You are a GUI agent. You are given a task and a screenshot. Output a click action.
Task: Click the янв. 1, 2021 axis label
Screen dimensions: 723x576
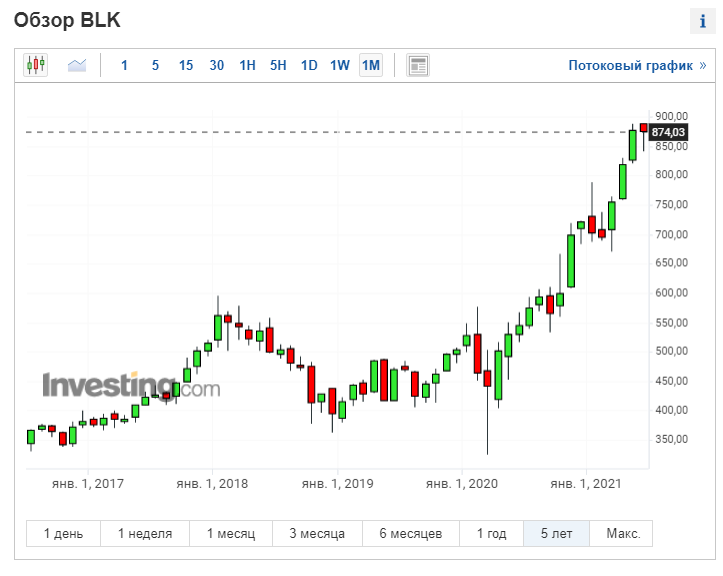(586, 484)
